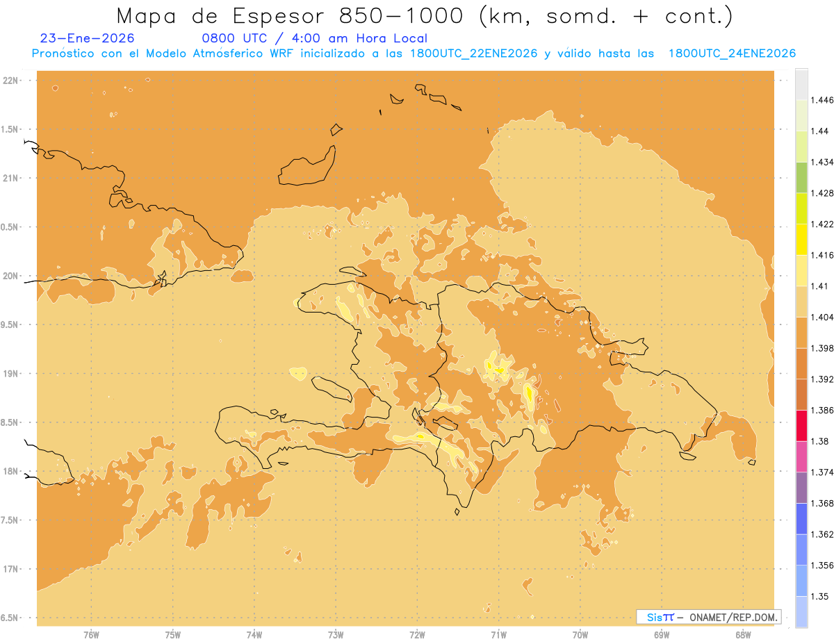Image resolution: width=834 pixels, height=644 pixels.
Task: Select the '1800UTC_24ENE2026' valid-until text
Action: pyautogui.click(x=732, y=53)
